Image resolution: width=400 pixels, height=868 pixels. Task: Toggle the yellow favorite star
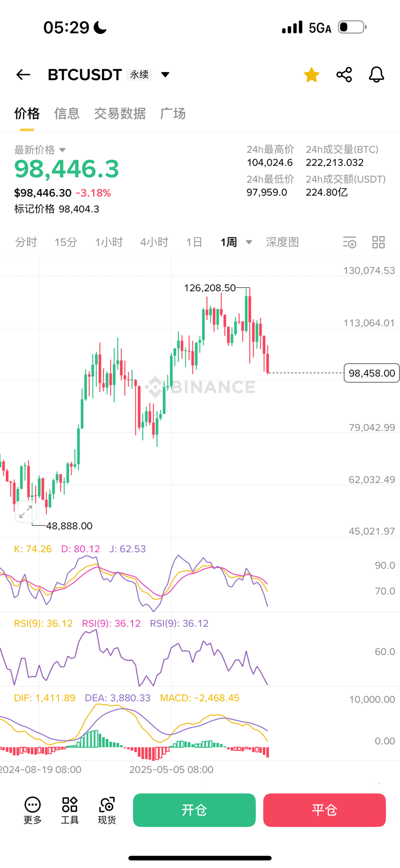pyautogui.click(x=312, y=74)
